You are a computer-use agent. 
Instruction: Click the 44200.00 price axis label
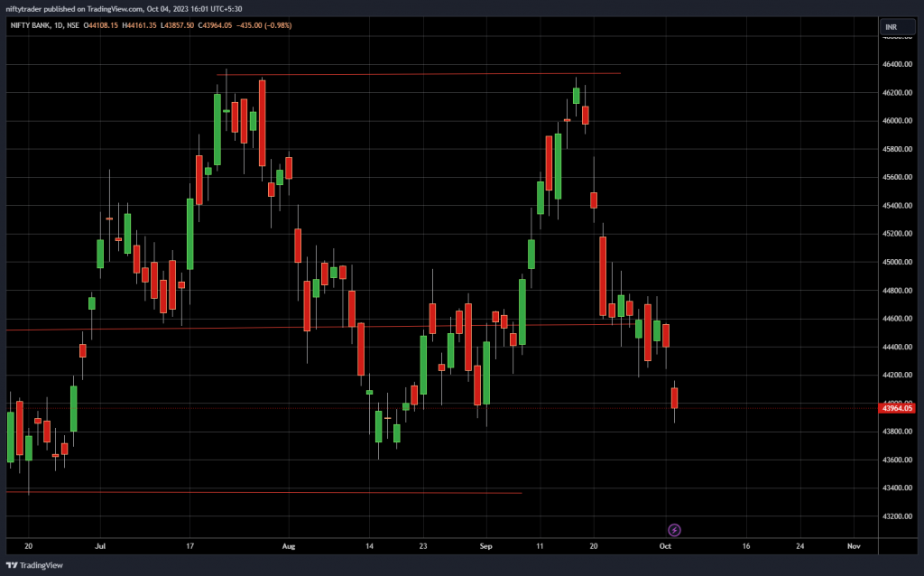[897, 375]
